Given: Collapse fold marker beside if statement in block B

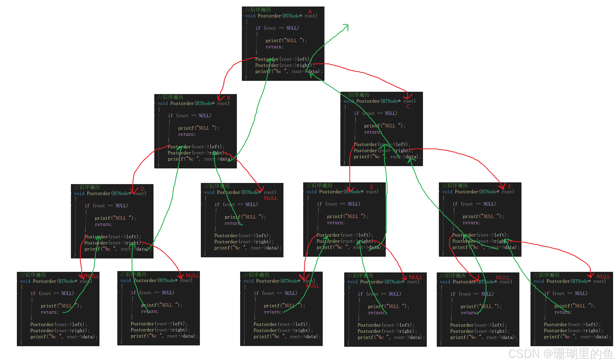Looking at the screenshot, I should click(155, 116).
